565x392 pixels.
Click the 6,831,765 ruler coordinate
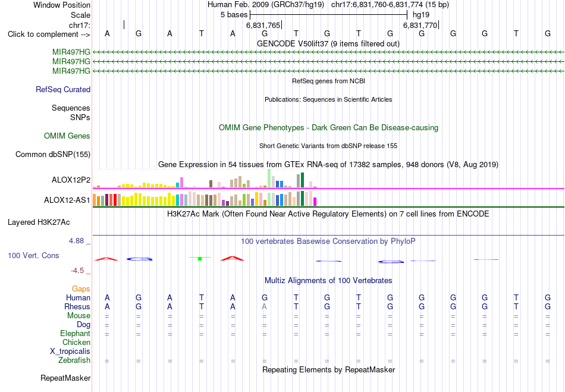(x=263, y=25)
